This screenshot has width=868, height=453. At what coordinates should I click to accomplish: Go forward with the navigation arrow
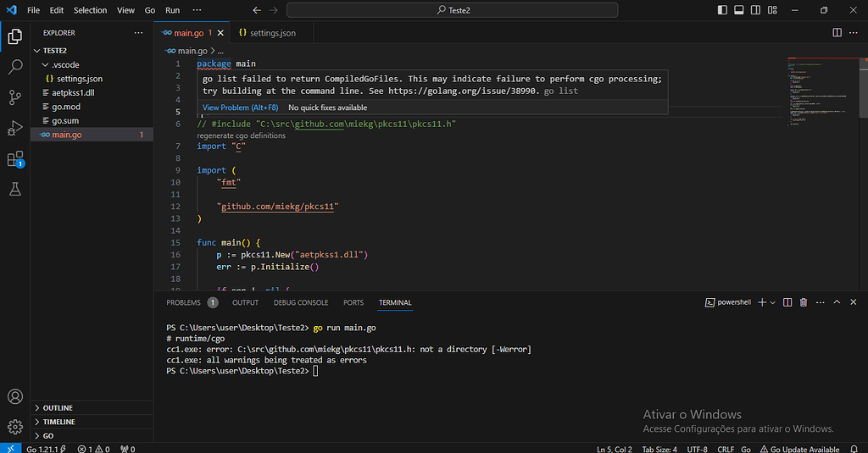click(274, 10)
